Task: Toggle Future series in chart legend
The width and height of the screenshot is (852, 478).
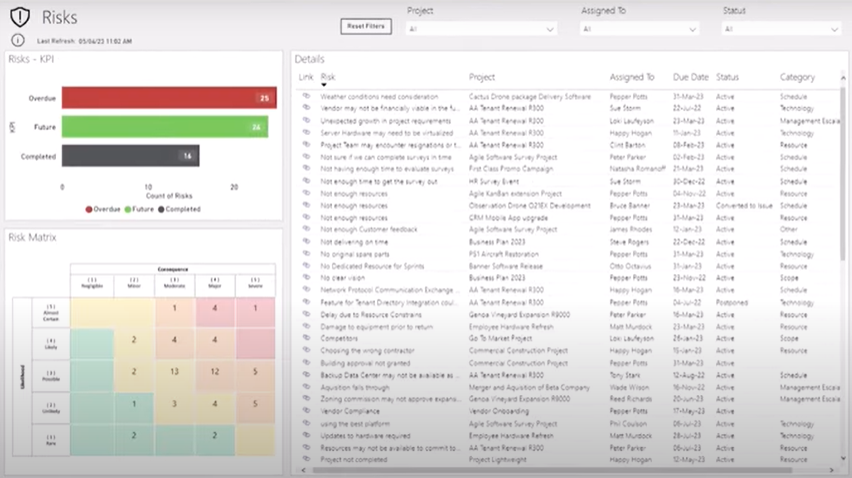Action: click(x=140, y=209)
